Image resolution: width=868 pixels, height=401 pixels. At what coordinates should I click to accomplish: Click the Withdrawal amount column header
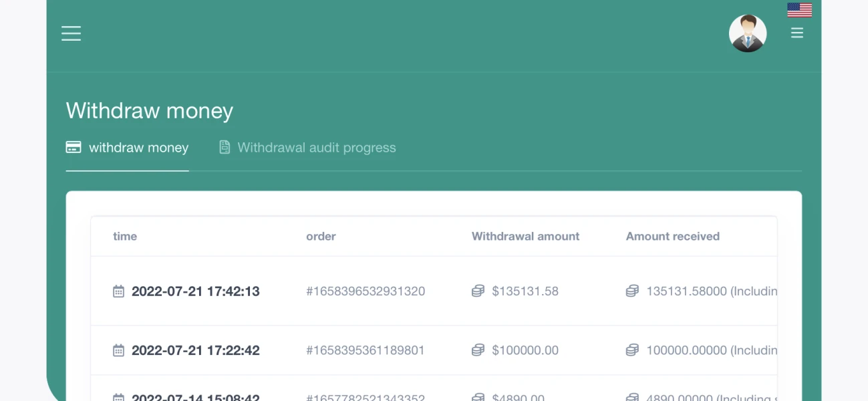(525, 237)
